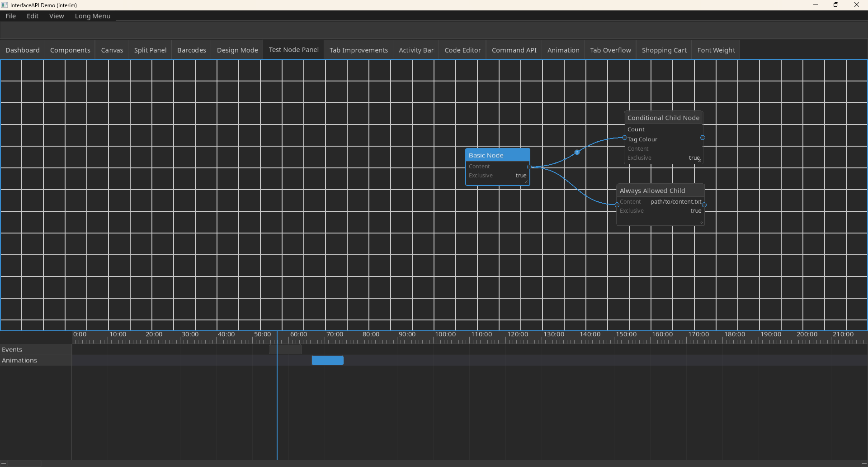Switch to the Code Editor tab
This screenshot has height=467, width=868.
tap(462, 50)
